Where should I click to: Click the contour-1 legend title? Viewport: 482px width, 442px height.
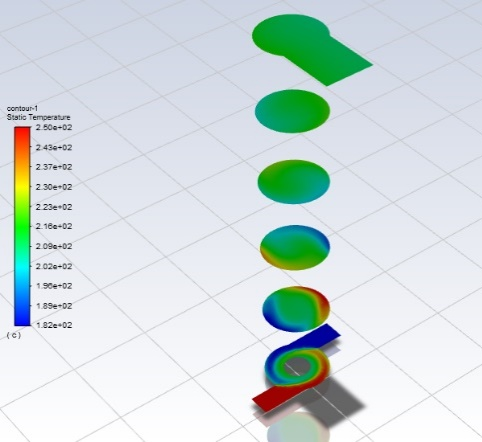pyautogui.click(x=22, y=108)
